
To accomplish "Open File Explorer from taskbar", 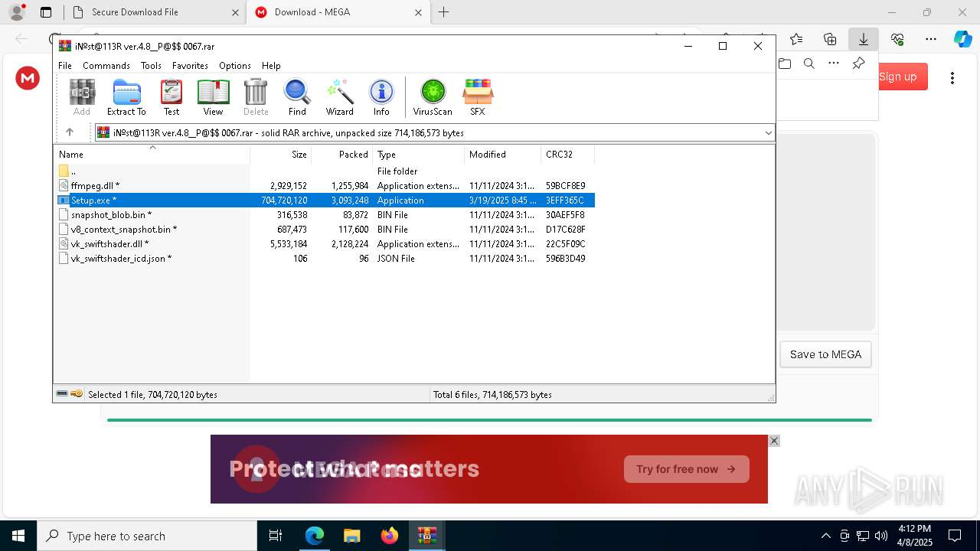I will pyautogui.click(x=352, y=536).
